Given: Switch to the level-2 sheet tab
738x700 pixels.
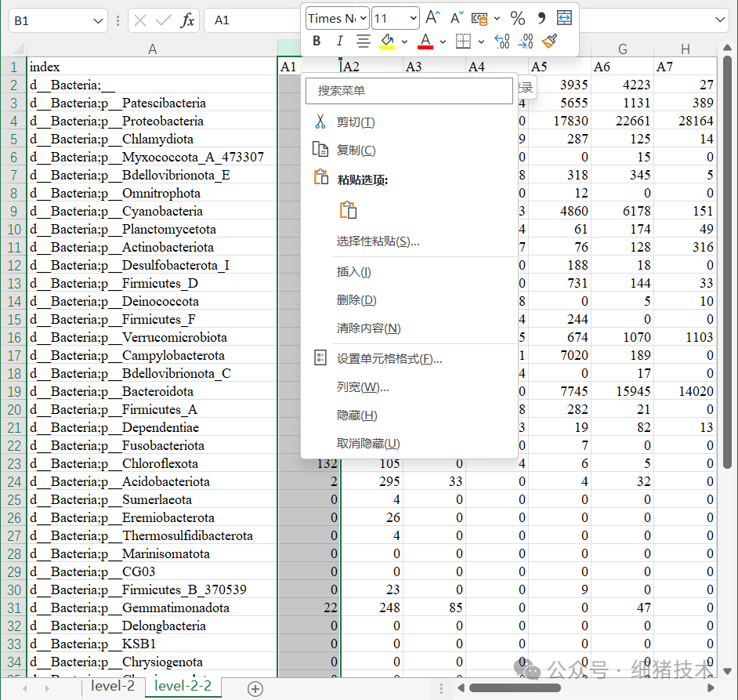Looking at the screenshot, I should coord(113,687).
